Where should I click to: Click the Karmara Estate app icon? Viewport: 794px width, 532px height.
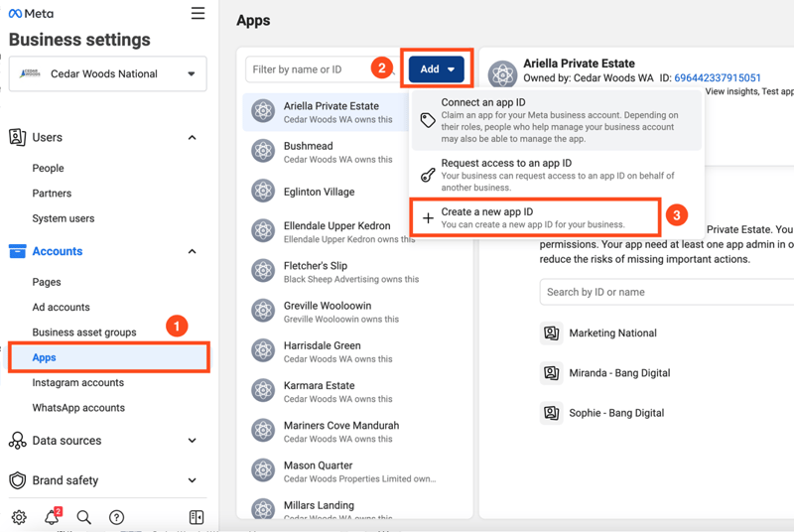pos(263,390)
